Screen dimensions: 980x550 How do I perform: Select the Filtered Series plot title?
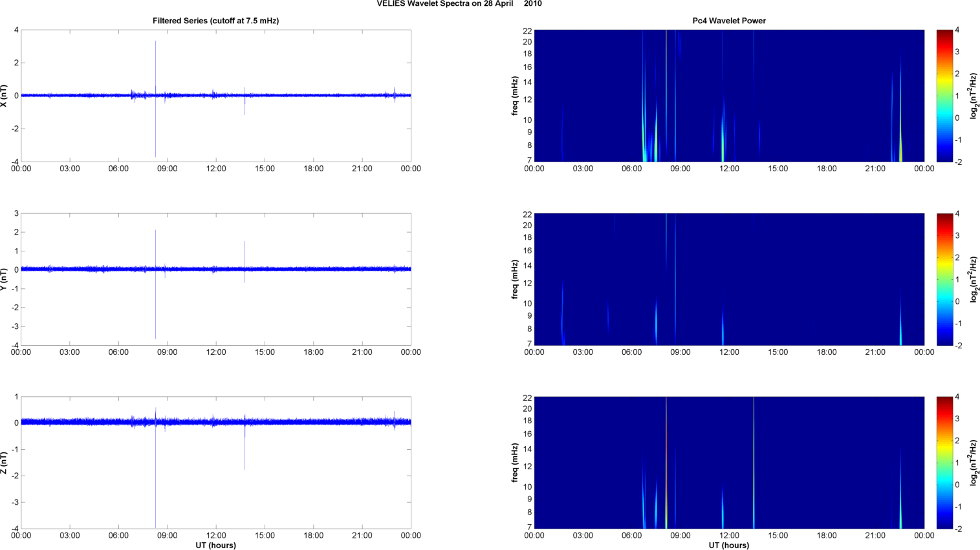(215, 21)
